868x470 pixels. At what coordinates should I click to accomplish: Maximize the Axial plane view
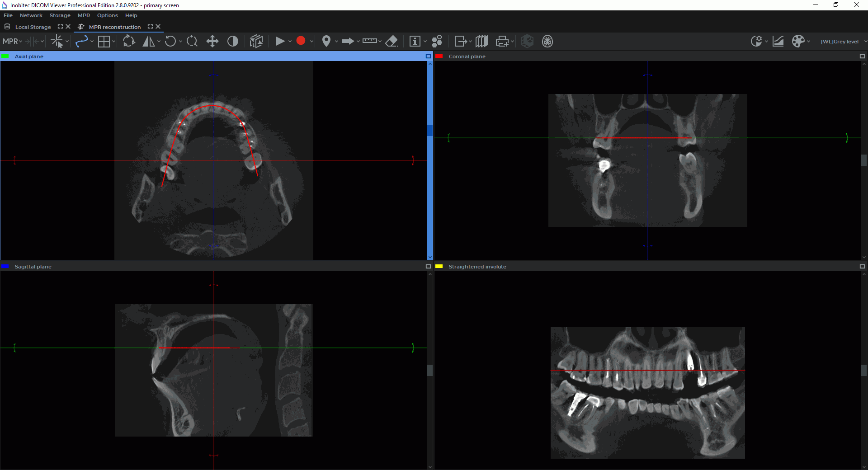(x=428, y=56)
